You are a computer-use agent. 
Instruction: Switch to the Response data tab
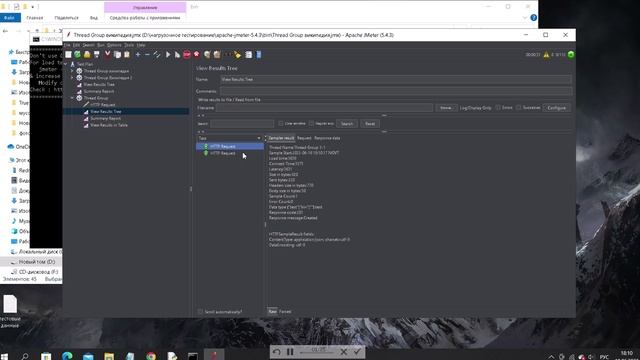[327, 138]
